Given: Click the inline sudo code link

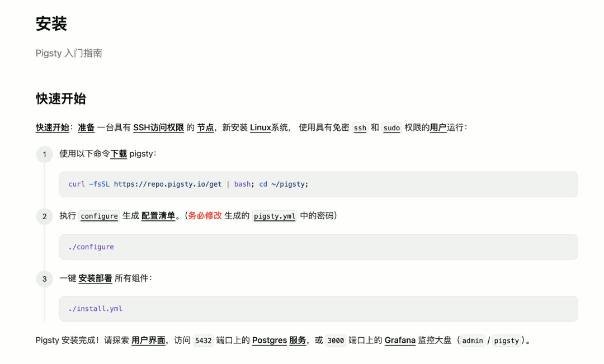Looking at the screenshot, I should point(391,128).
